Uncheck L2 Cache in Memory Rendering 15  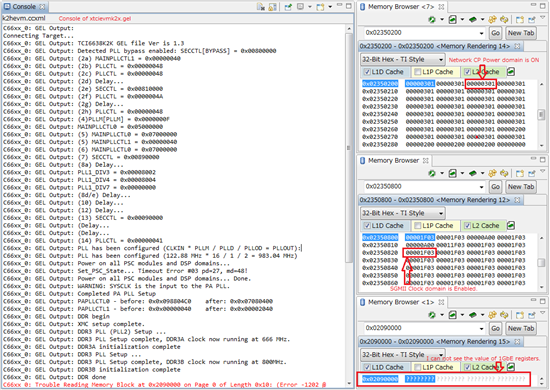click(467, 367)
